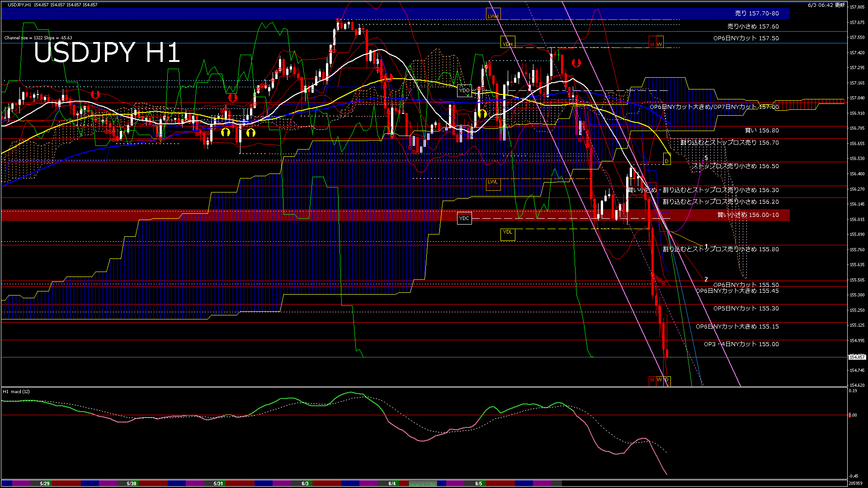Select the YDC yesterday-close marker box
Viewport: 868px width, 488px height.
[464, 218]
